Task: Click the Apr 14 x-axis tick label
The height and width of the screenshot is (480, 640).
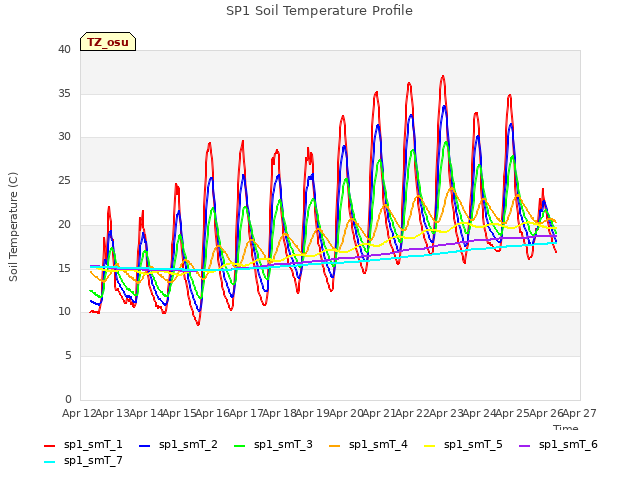Action: (146, 413)
